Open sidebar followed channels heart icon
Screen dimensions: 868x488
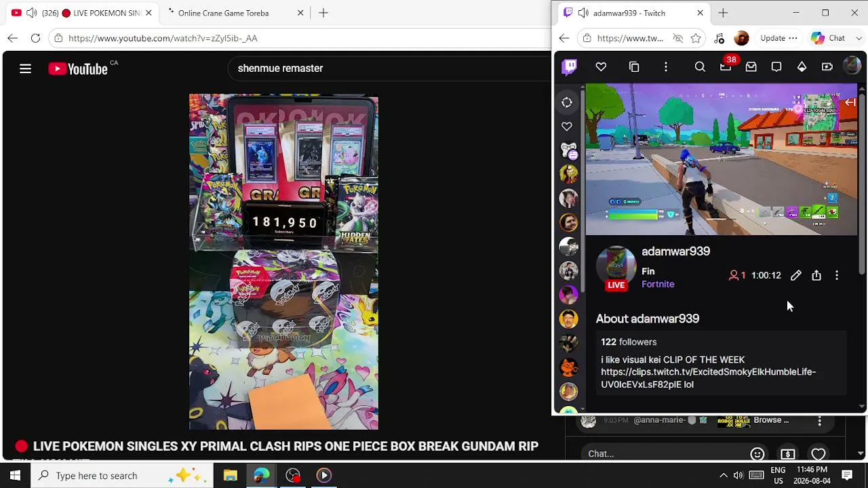(x=567, y=127)
